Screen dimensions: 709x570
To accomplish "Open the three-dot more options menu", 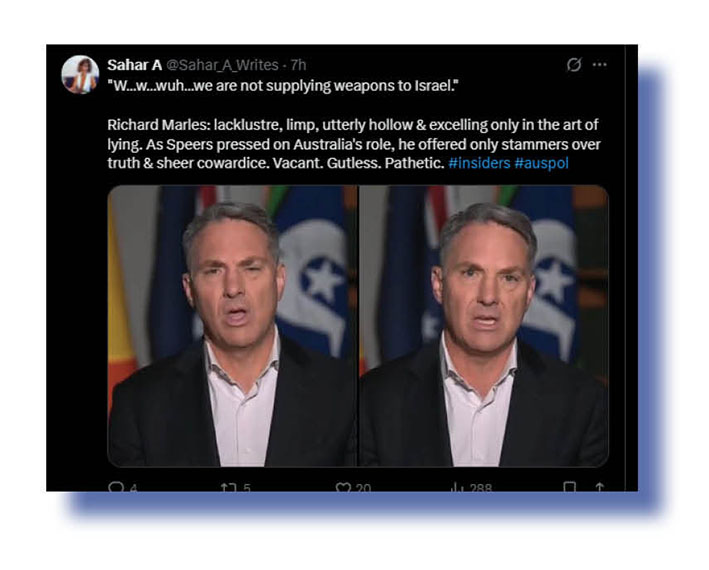I will tap(600, 65).
